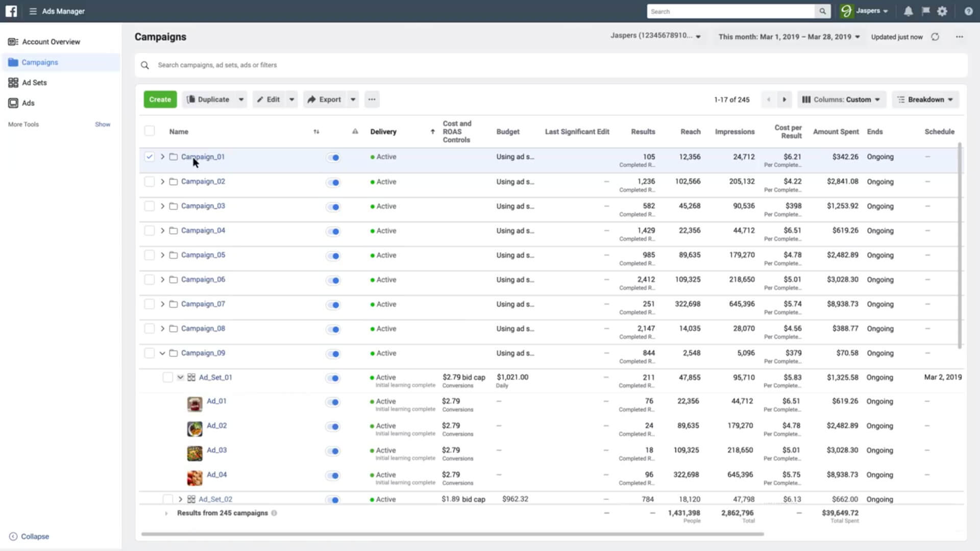Click the search magnifier icon in campaigns

[x=145, y=65]
